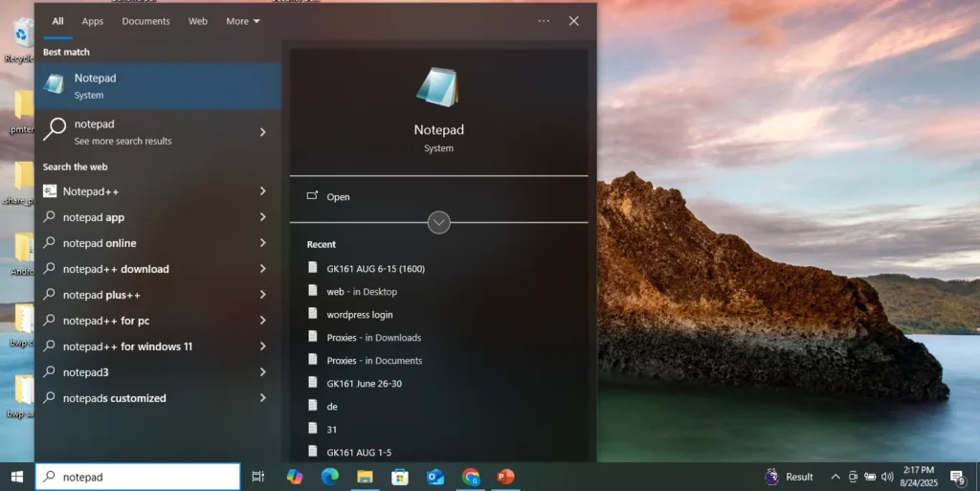
Task: Expand Notepad actions with the down chevron
Action: pyautogui.click(x=438, y=223)
